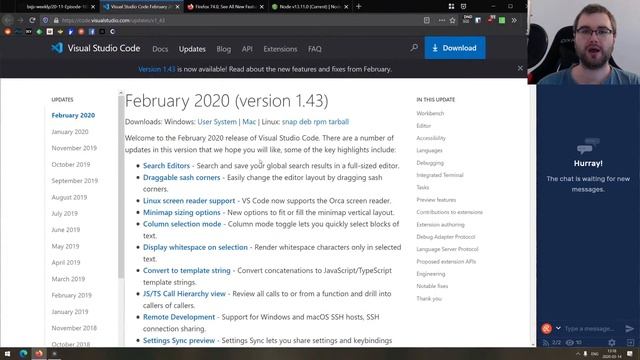This screenshot has height=360, width=640.
Task: Expand the toolbar overflow chevron
Action: pos(514,20)
